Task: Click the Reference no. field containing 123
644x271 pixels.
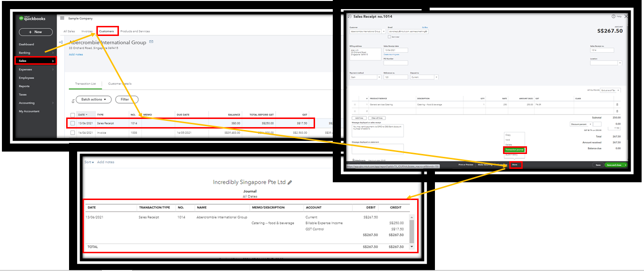Action: coord(396,77)
